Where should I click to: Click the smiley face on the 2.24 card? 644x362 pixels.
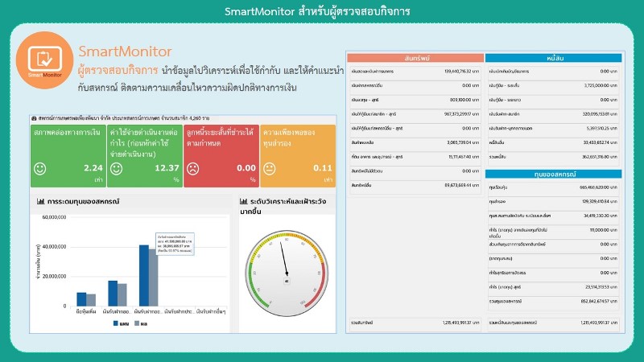pos(39,169)
